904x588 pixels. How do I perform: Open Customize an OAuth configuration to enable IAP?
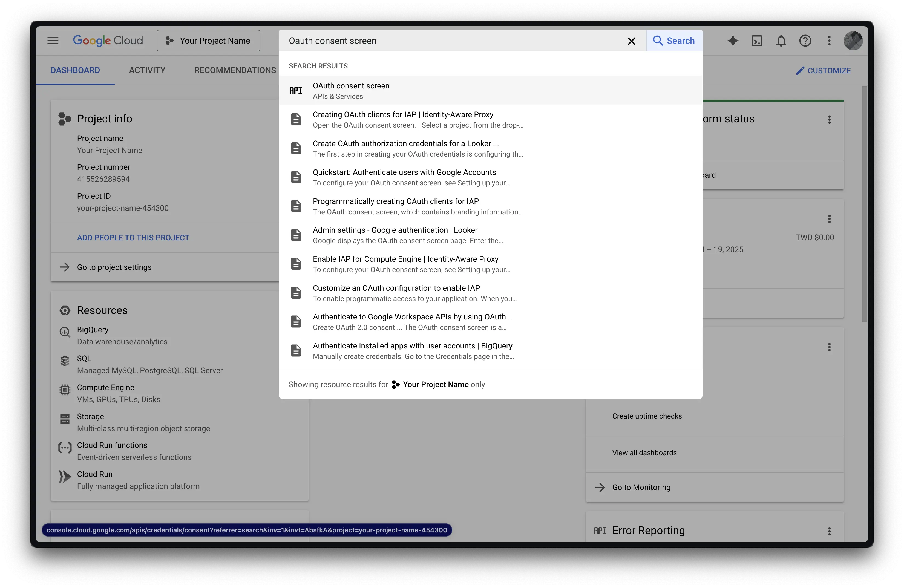[x=490, y=293]
